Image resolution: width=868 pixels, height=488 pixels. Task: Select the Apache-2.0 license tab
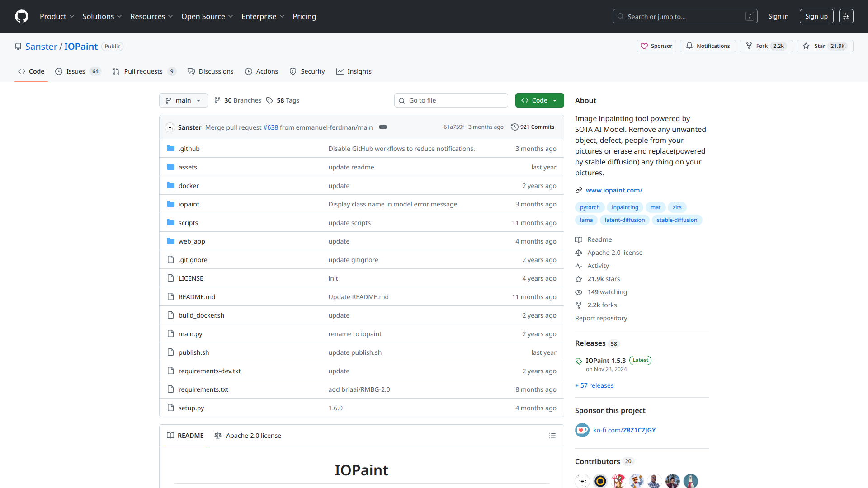[x=248, y=436]
